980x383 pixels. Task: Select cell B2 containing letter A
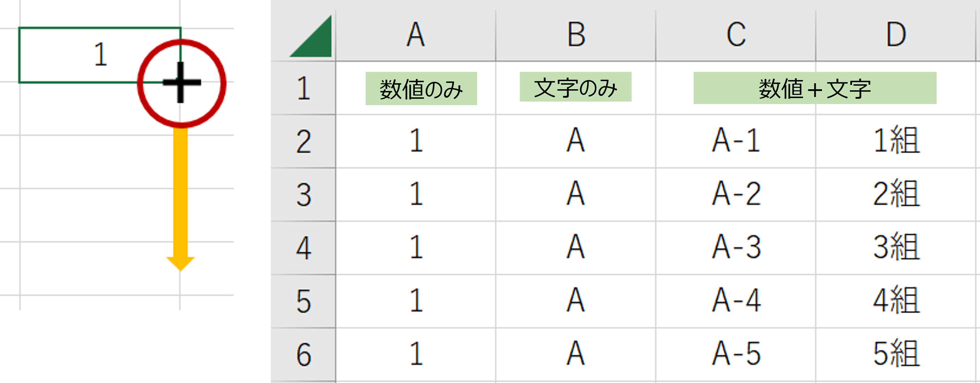tap(576, 141)
